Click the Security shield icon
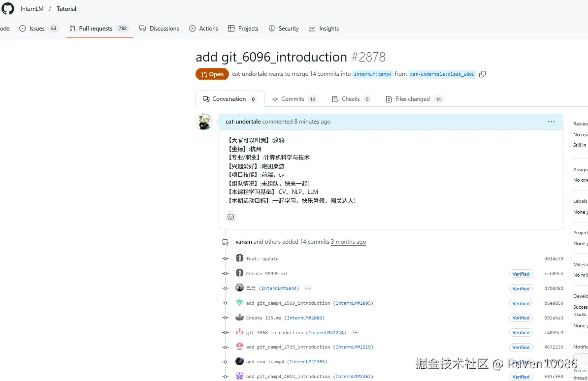588x381 pixels. coord(271,29)
